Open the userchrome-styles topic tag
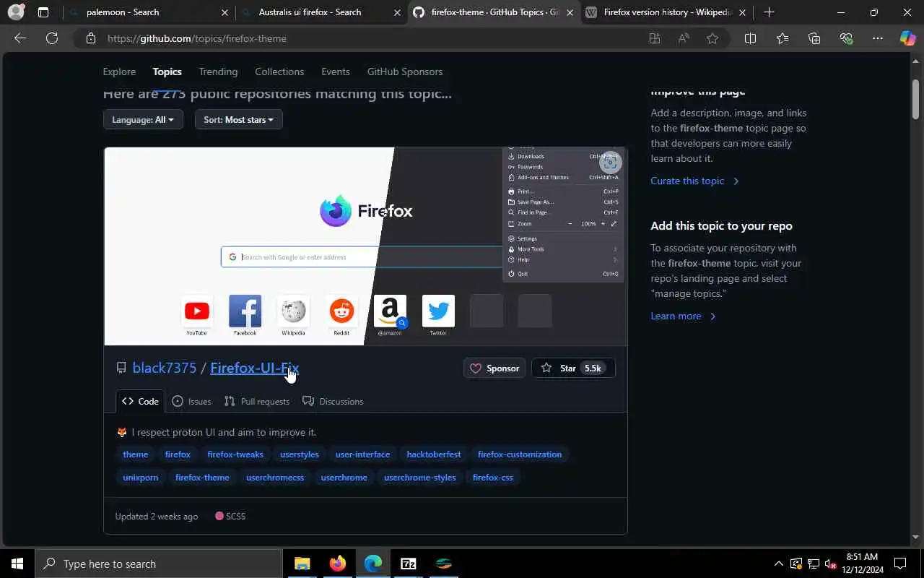The image size is (924, 578). click(420, 478)
